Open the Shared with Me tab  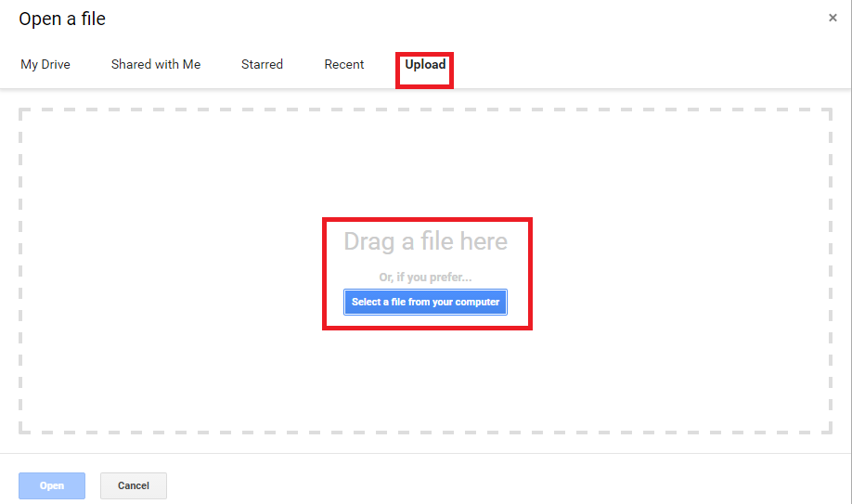click(x=156, y=64)
